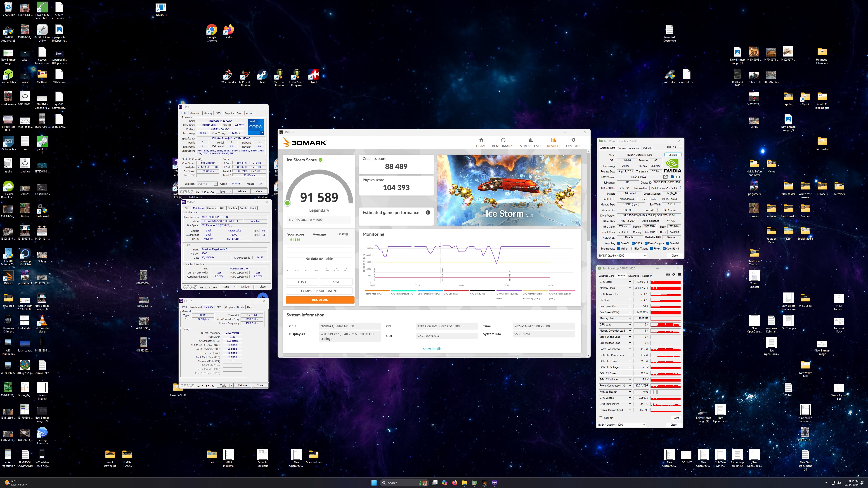Expand Hot Spot sensor dropdown

pyautogui.click(x=630, y=300)
